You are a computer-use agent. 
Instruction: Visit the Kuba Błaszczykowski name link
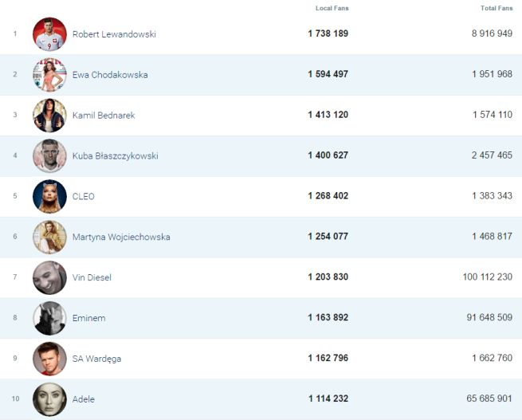click(x=115, y=156)
